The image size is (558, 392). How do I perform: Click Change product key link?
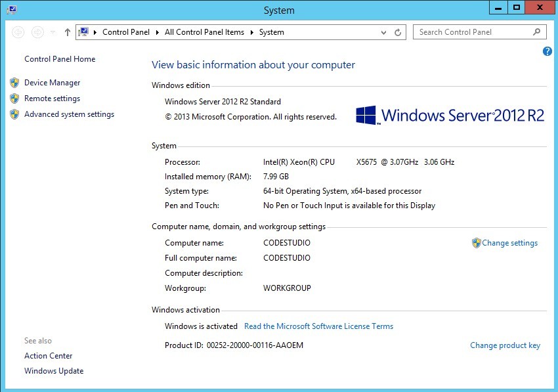pos(505,345)
